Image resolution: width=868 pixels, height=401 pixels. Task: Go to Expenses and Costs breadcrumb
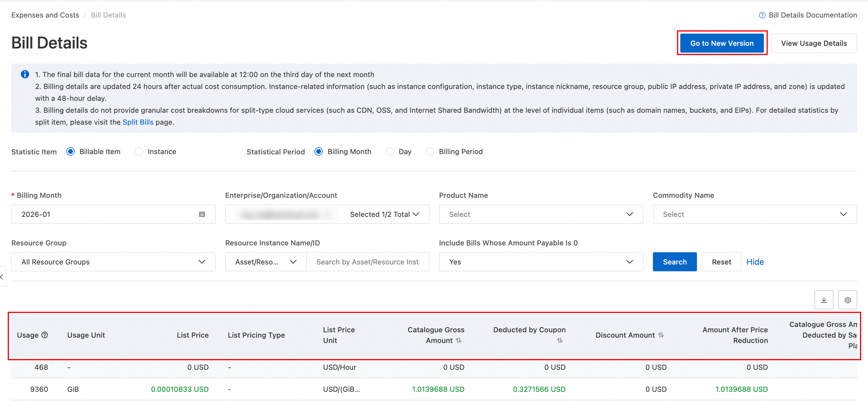pyautogui.click(x=45, y=15)
